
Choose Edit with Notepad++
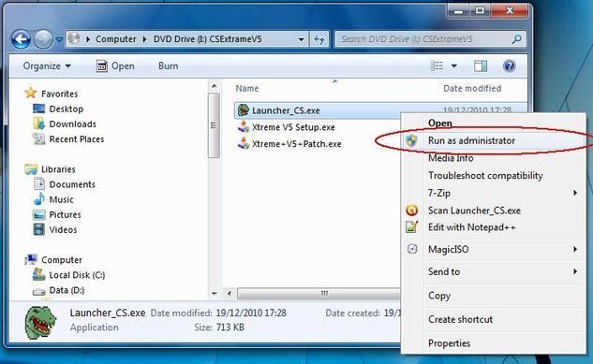[x=494, y=227]
